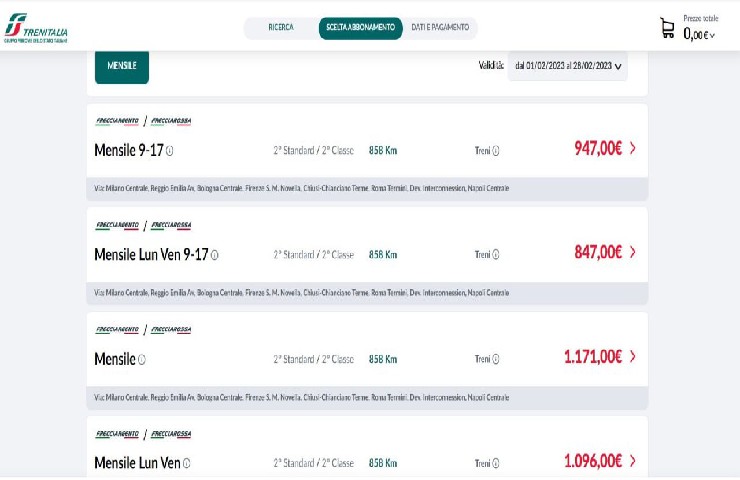Open the Dati e Pagamento step
740x480 pixels.
click(440, 27)
